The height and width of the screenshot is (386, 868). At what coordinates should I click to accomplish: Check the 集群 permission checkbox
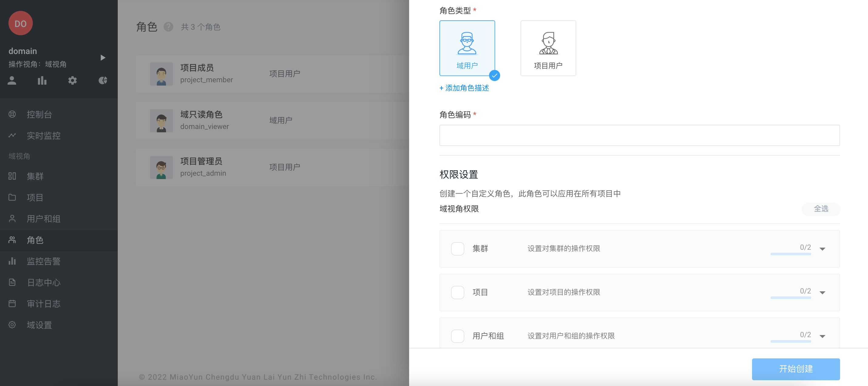pyautogui.click(x=458, y=249)
